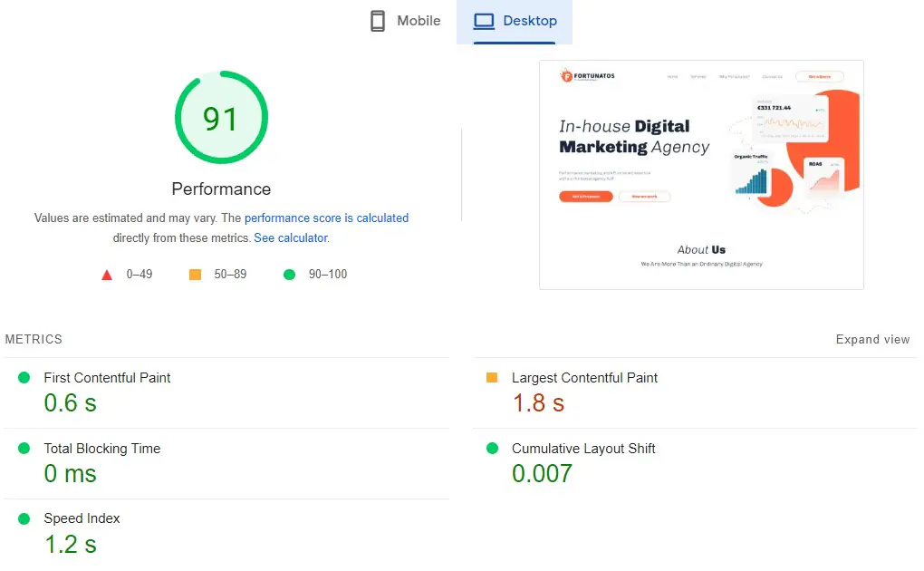Click the Total Blocking Time label
Screen dimensions: 924x571
102,449
